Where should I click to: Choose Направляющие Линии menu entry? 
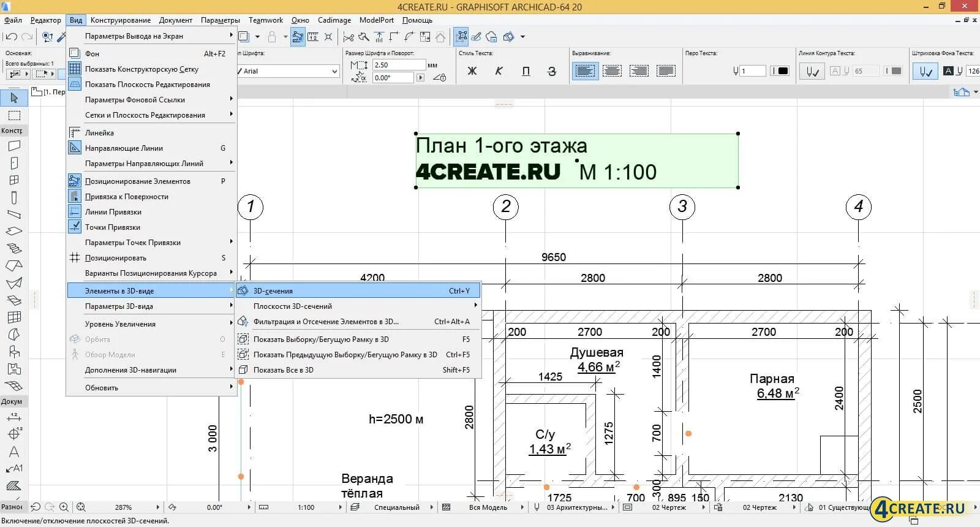click(151, 148)
